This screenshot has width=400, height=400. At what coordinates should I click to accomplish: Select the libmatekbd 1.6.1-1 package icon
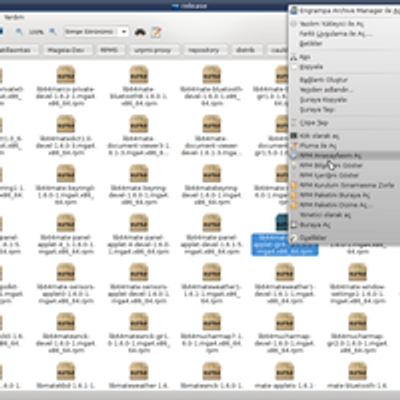click(x=66, y=371)
